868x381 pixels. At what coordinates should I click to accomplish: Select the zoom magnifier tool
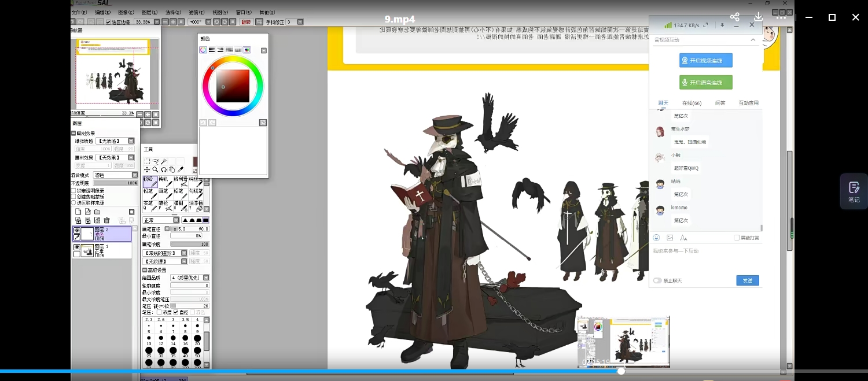click(x=156, y=169)
